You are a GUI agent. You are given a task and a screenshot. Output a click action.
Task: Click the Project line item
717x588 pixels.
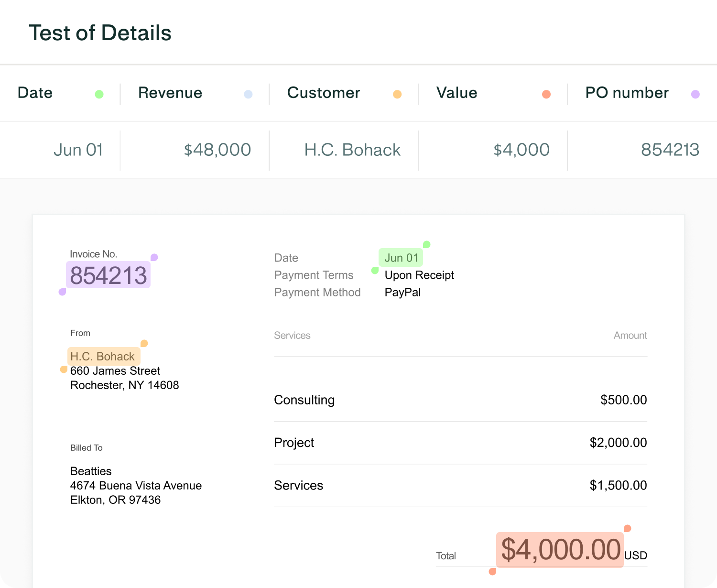click(294, 443)
